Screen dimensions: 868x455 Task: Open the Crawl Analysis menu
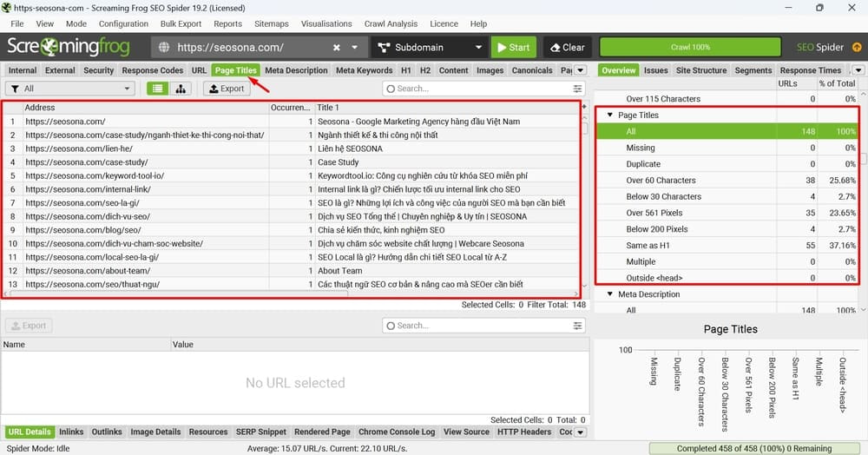click(389, 23)
